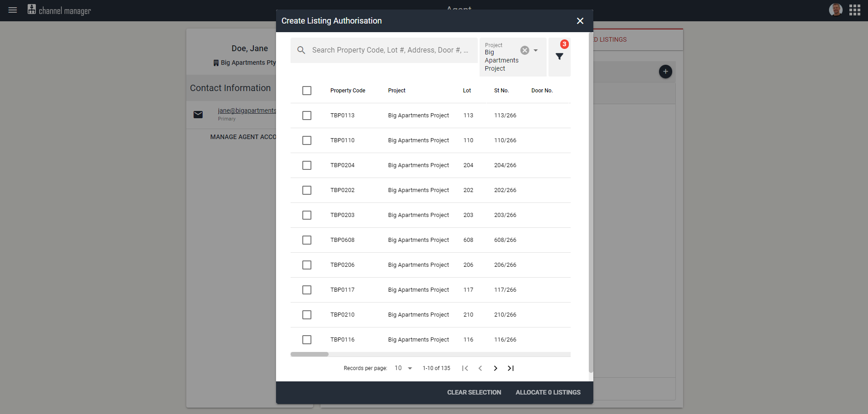
Task: Open the filter funnel with badge 3
Action: tap(559, 57)
